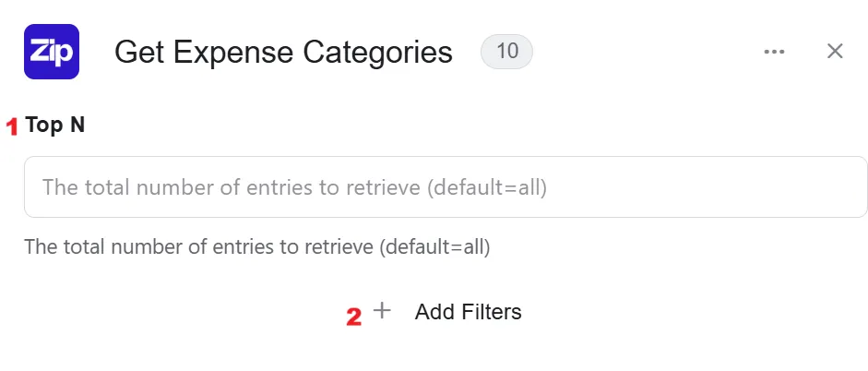Image resolution: width=868 pixels, height=371 pixels.
Task: Click the word Categories in the title
Action: 377,53
